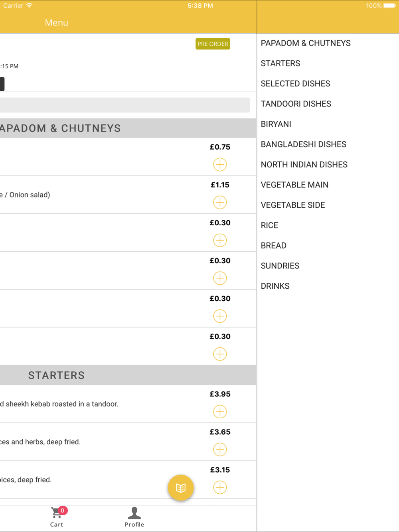Open the floating menu book button
399x532 pixels.
click(x=181, y=488)
